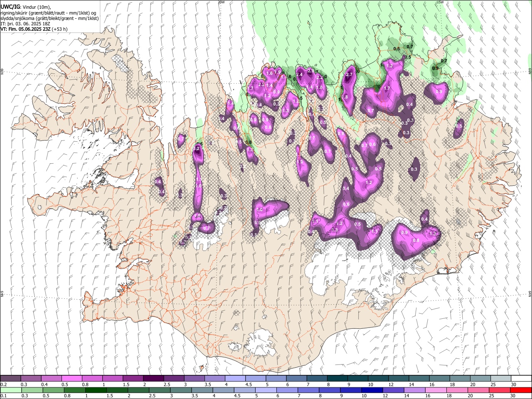532x399 pixels.
Task: Click the 15W longitude label at the top edge
Action: point(440,2)
